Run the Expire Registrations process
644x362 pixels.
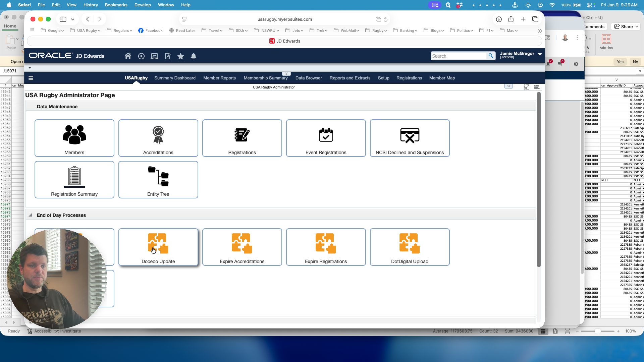click(326, 247)
